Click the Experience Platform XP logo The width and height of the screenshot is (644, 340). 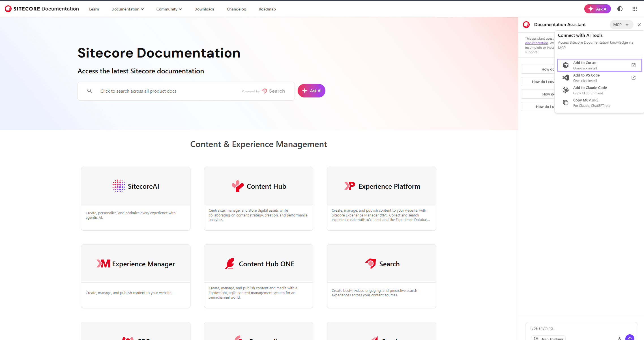pos(350,186)
